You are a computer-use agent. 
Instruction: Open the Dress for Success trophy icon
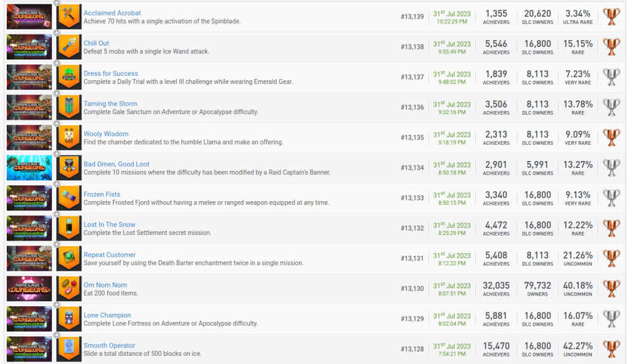click(69, 77)
